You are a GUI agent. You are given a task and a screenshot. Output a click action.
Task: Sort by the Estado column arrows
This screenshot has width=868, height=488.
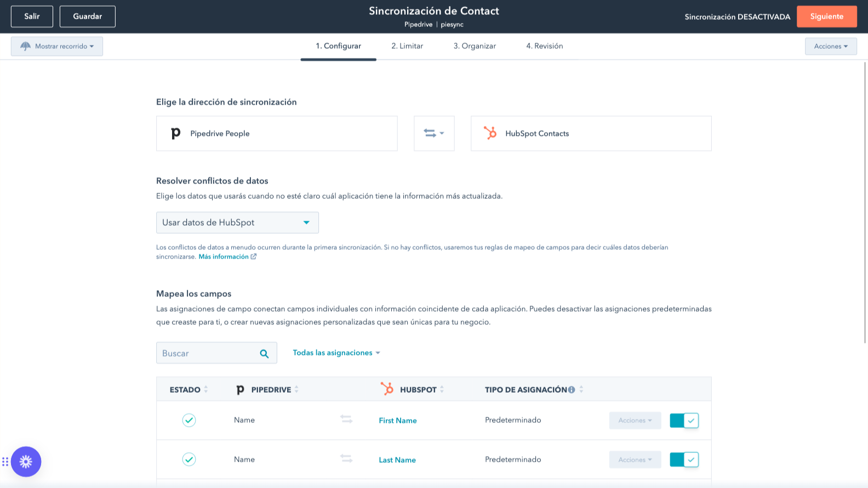click(x=206, y=389)
